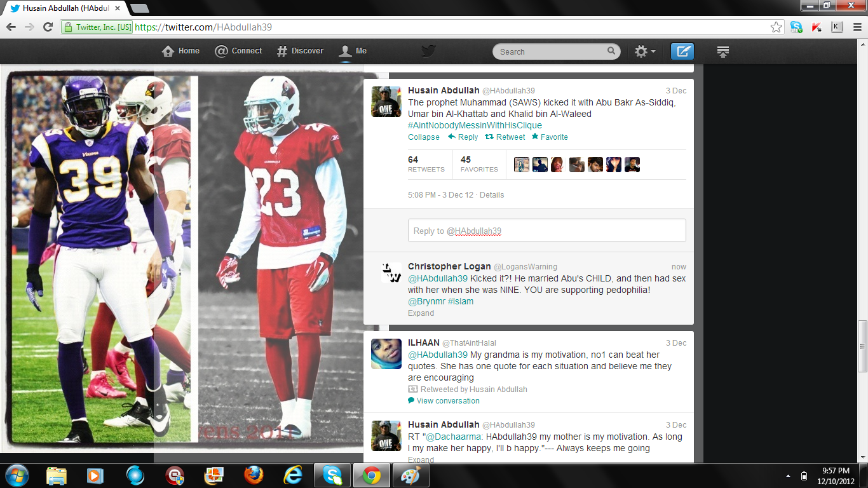Open the Connect tab
868x488 pixels.
pos(238,51)
